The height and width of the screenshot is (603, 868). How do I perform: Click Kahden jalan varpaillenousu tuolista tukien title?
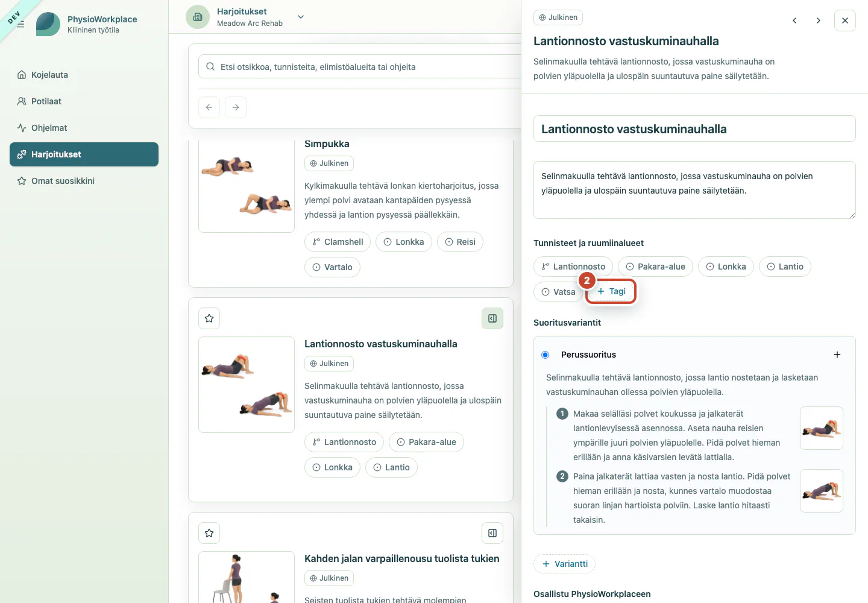(402, 558)
